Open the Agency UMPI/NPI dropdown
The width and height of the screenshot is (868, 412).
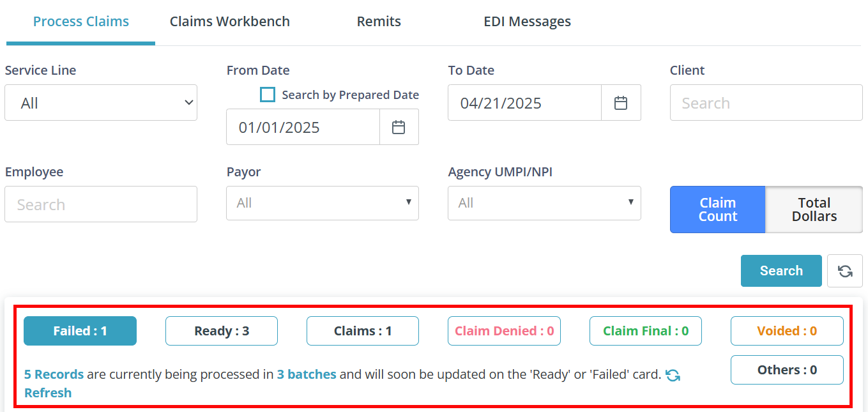coord(544,203)
